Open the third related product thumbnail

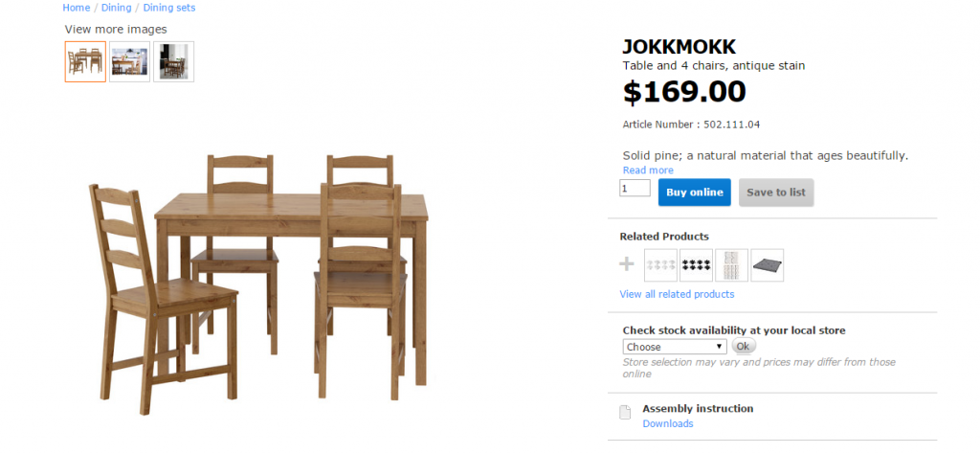pos(731,265)
